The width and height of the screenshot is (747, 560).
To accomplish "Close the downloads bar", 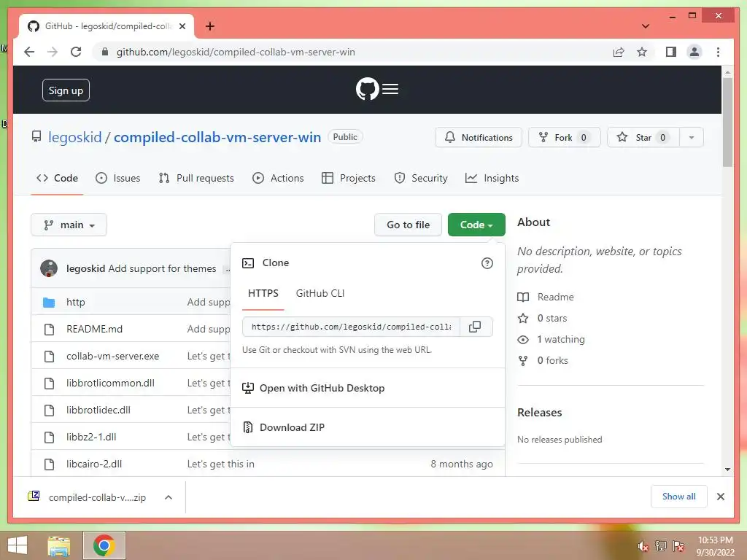I will pyautogui.click(x=721, y=497).
